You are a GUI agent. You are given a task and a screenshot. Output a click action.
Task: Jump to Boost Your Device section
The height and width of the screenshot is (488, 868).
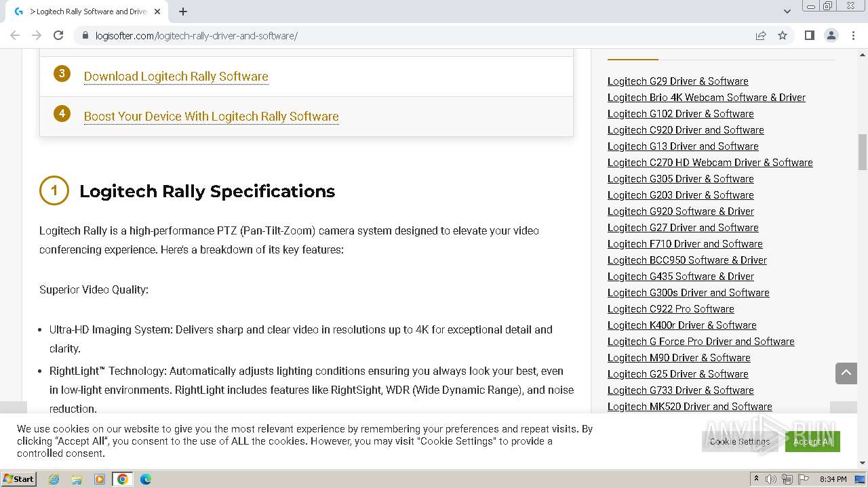point(211,116)
